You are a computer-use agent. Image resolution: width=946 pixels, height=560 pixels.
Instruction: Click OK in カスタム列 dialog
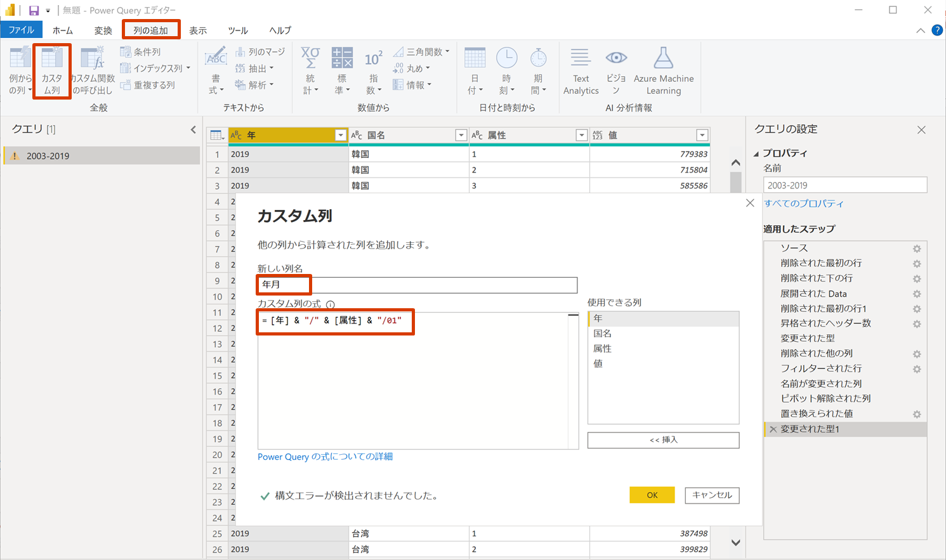pos(652,495)
